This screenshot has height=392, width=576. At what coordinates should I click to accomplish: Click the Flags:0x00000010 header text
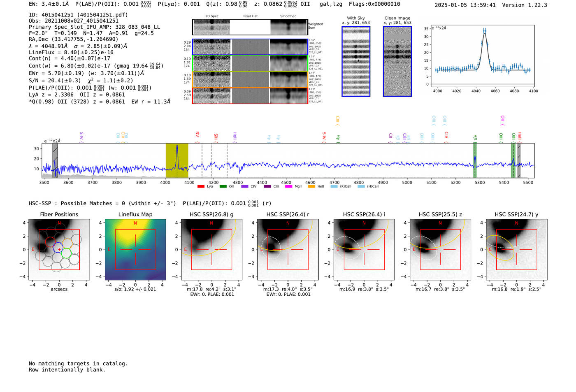(x=374, y=4)
